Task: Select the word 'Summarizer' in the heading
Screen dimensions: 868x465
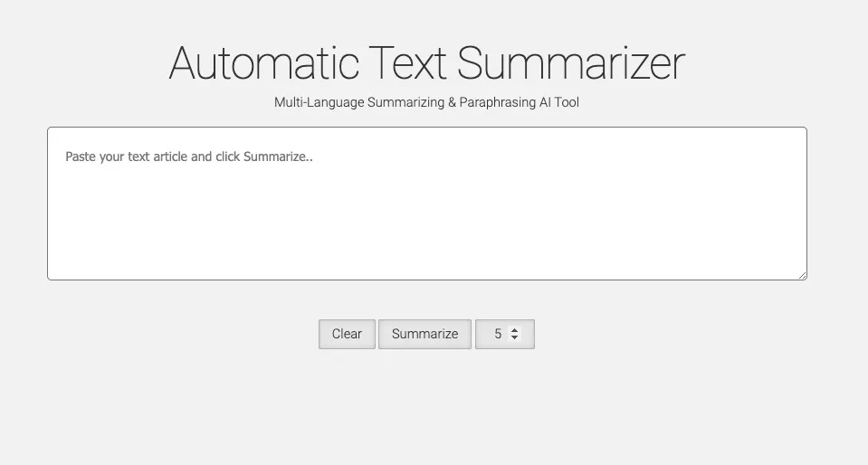Action: pos(570,63)
